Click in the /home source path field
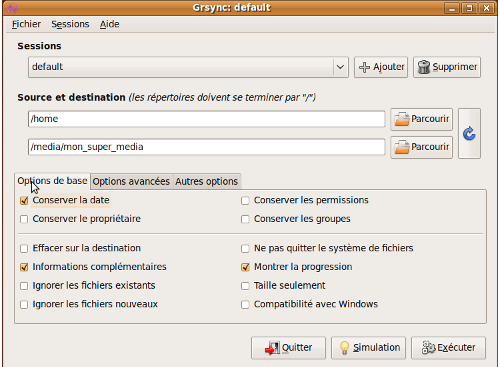 (207, 119)
